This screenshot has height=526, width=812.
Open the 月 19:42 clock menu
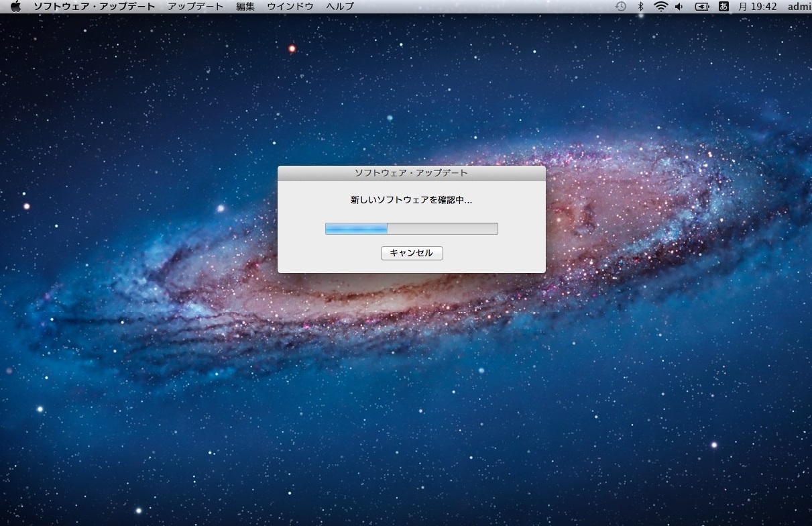pos(757,7)
